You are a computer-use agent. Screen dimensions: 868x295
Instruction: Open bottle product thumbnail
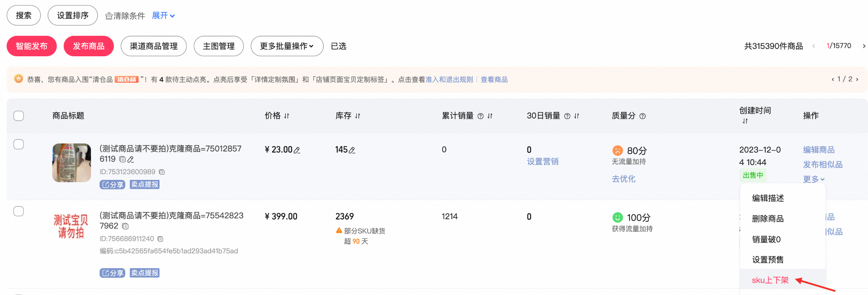[x=71, y=163]
